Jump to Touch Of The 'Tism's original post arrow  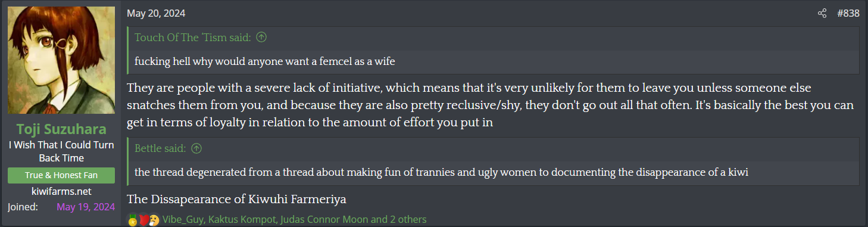pyautogui.click(x=261, y=38)
